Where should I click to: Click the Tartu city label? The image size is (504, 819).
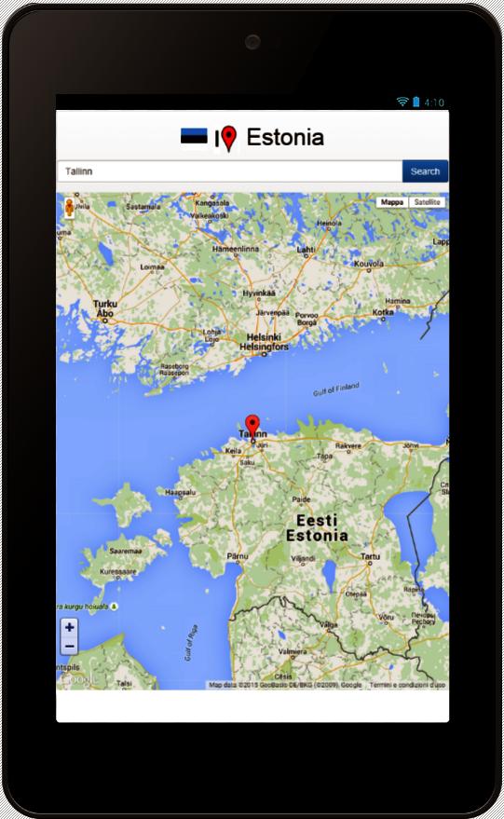click(x=370, y=556)
